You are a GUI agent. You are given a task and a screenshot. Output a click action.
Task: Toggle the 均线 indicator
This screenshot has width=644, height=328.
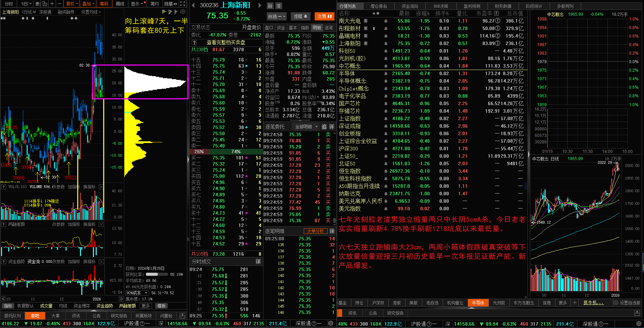pyautogui.click(x=63, y=306)
